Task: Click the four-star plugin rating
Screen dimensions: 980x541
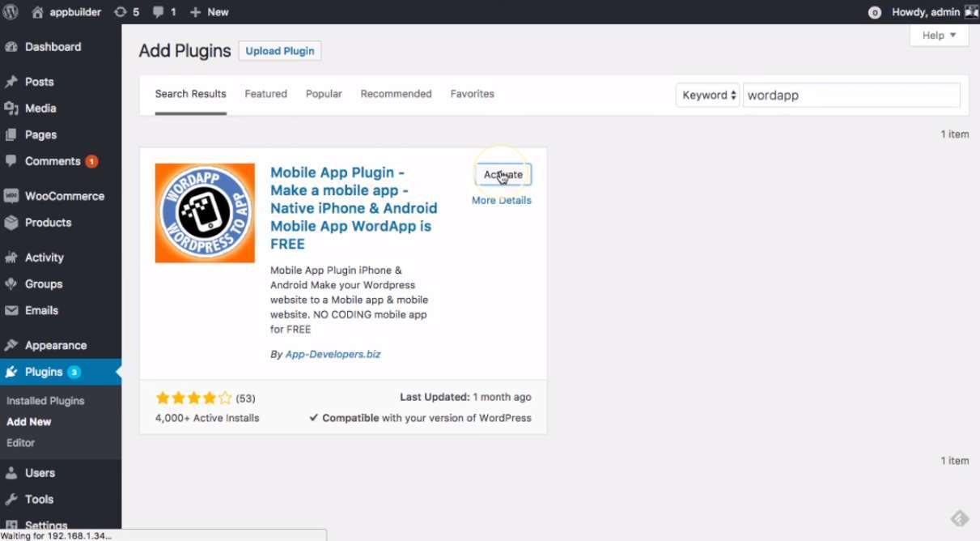Action: (193, 398)
